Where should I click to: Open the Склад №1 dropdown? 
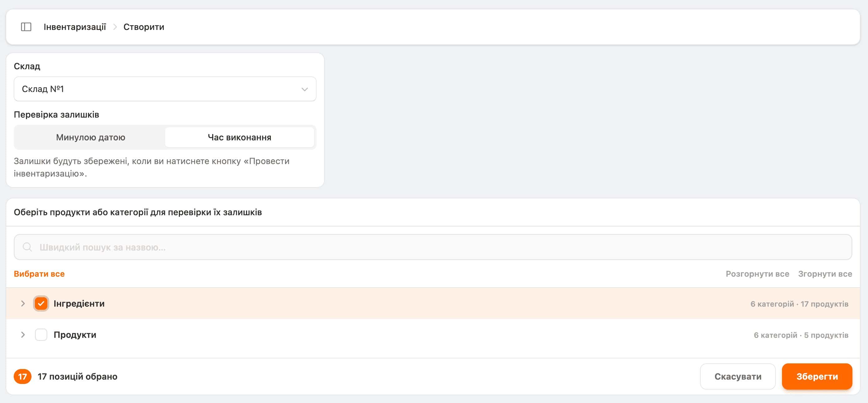pyautogui.click(x=165, y=89)
